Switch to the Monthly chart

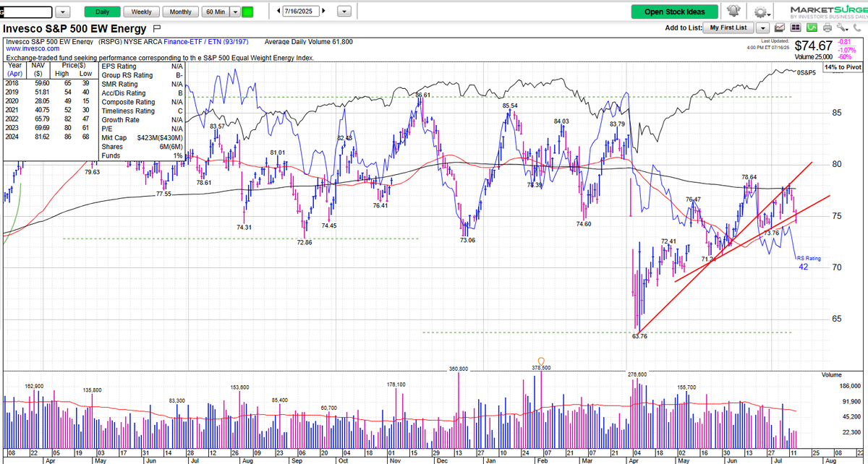180,12
